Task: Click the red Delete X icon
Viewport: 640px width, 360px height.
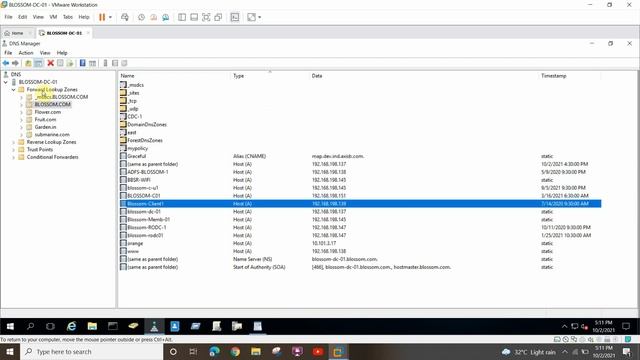Action: pos(51,63)
